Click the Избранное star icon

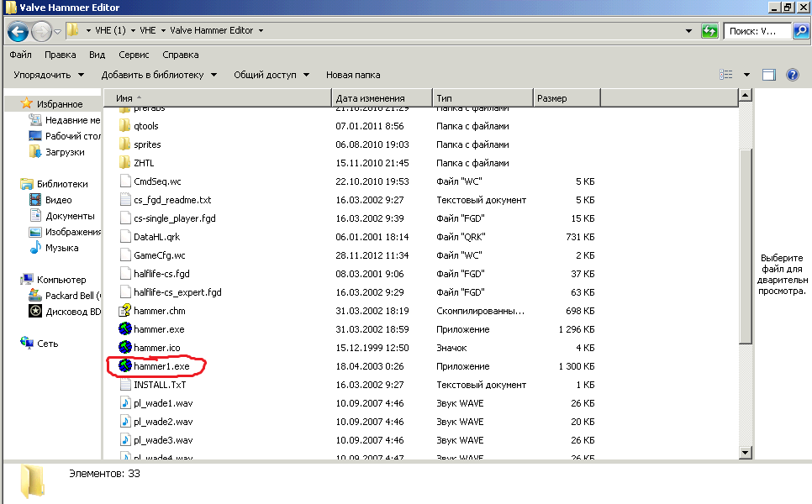[x=26, y=103]
